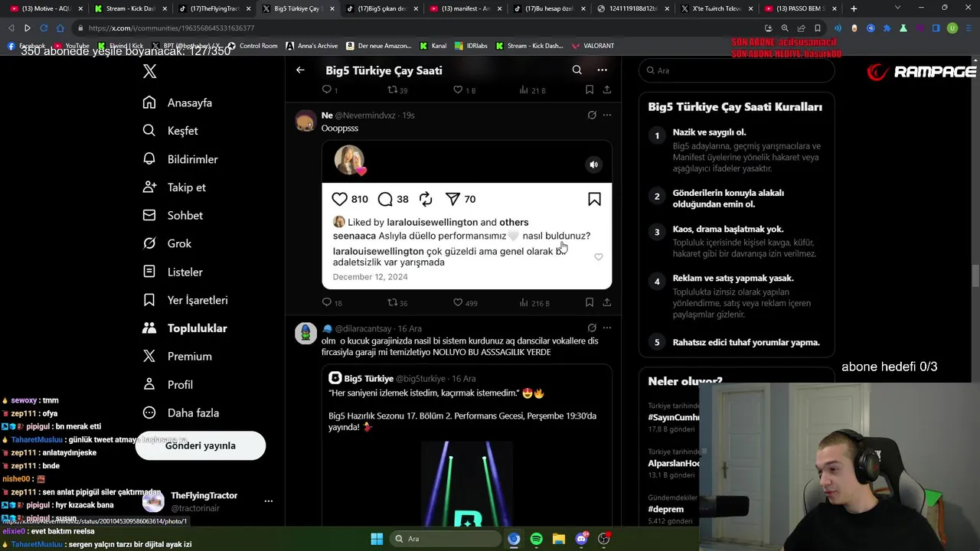Open Sohbet messages
Viewport: 980px width, 551px height.
173,216
